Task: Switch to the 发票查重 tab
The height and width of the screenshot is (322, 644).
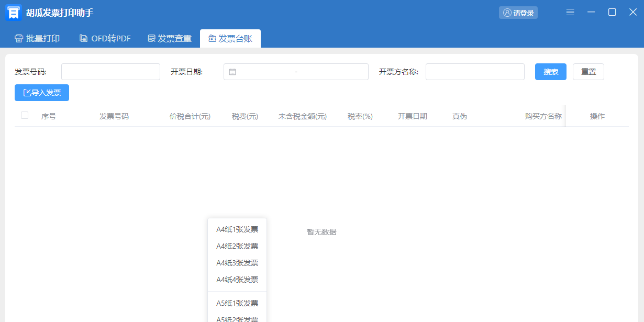Action: point(170,38)
